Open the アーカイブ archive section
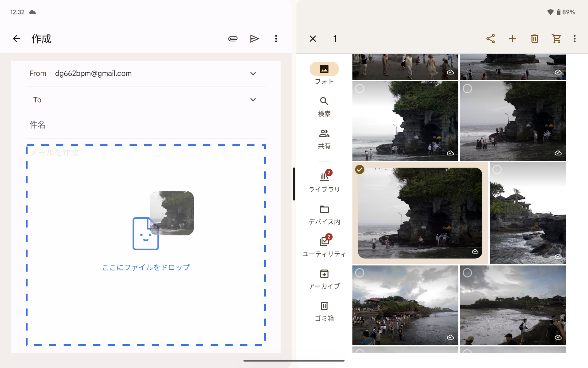This screenshot has width=588, height=368. 324,279
